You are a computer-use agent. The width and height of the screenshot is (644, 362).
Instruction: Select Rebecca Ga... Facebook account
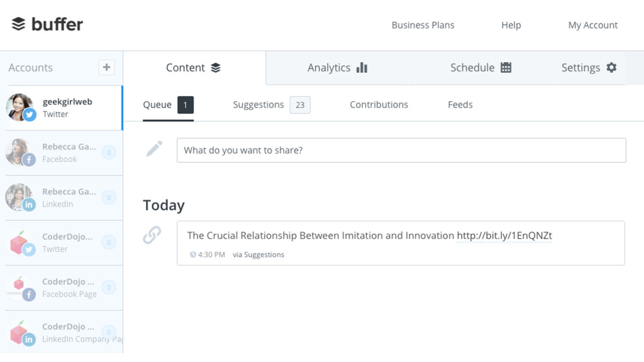pos(64,153)
